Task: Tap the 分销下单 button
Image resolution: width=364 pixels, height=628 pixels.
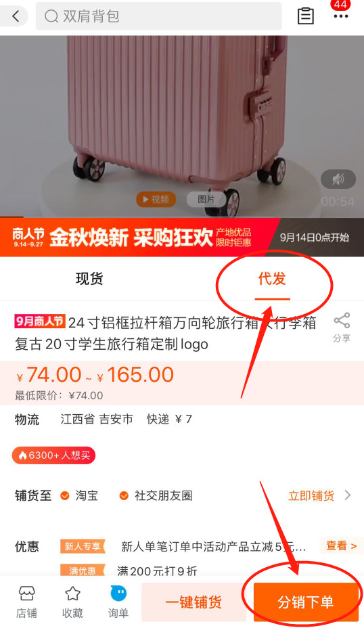Action: pos(306,602)
